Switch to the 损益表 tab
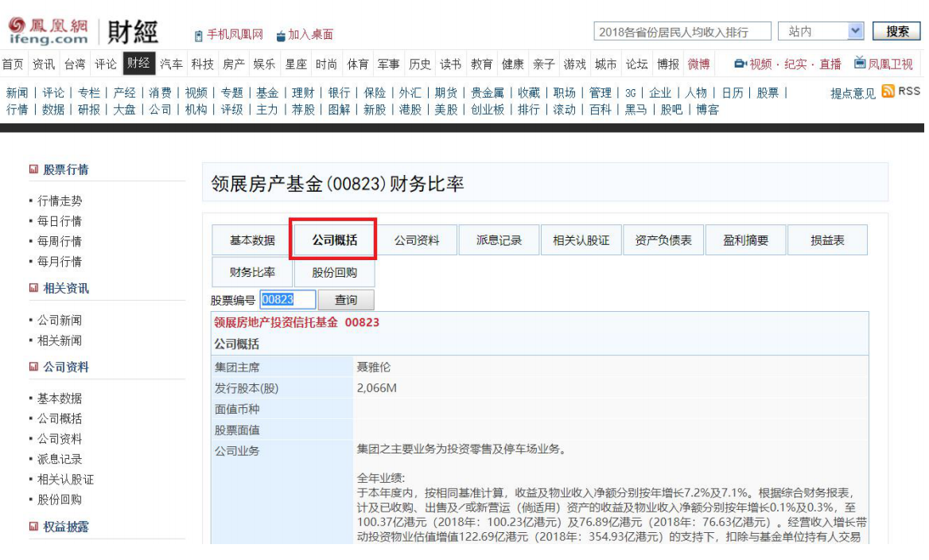Viewport: 929px width, 560px height. [x=828, y=240]
